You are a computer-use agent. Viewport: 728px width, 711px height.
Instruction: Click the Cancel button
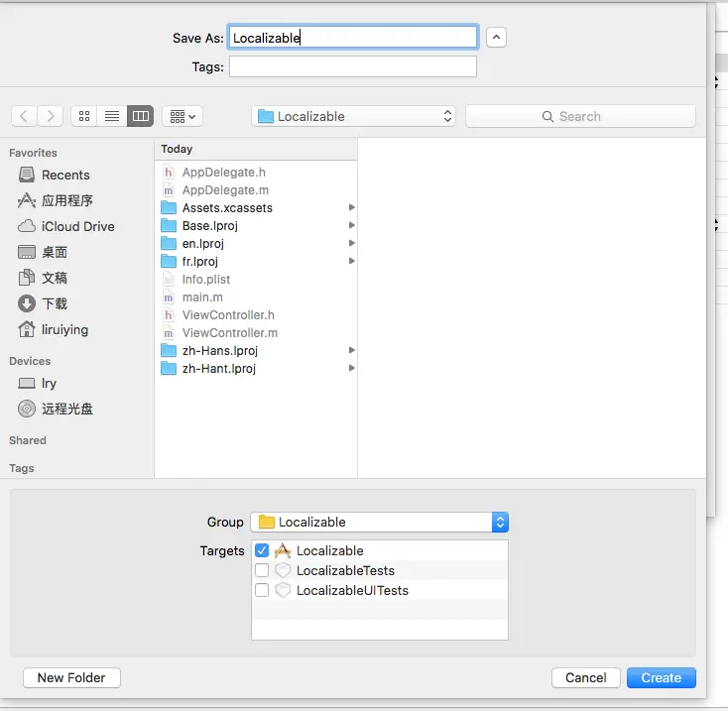pos(585,677)
